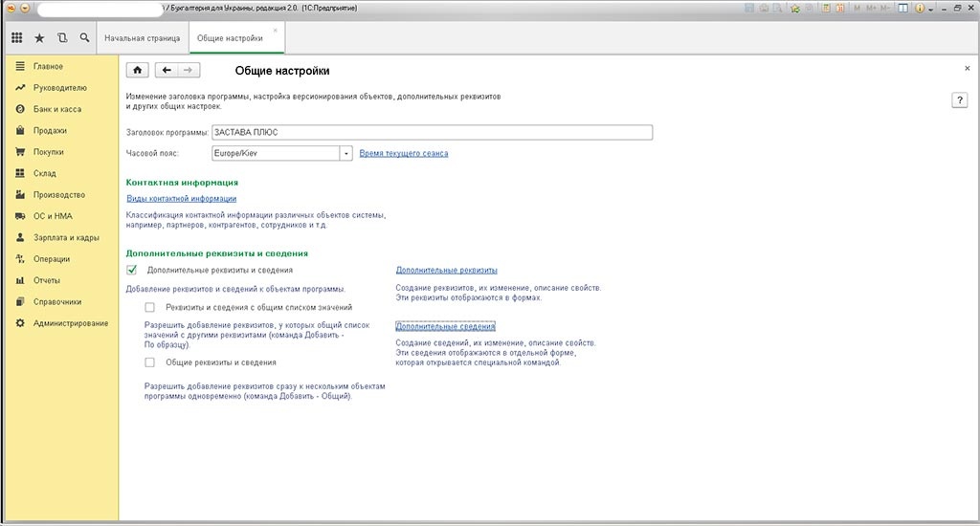Open Favorites with the star icon
Image resolution: width=980 pixels, height=526 pixels.
(x=39, y=38)
